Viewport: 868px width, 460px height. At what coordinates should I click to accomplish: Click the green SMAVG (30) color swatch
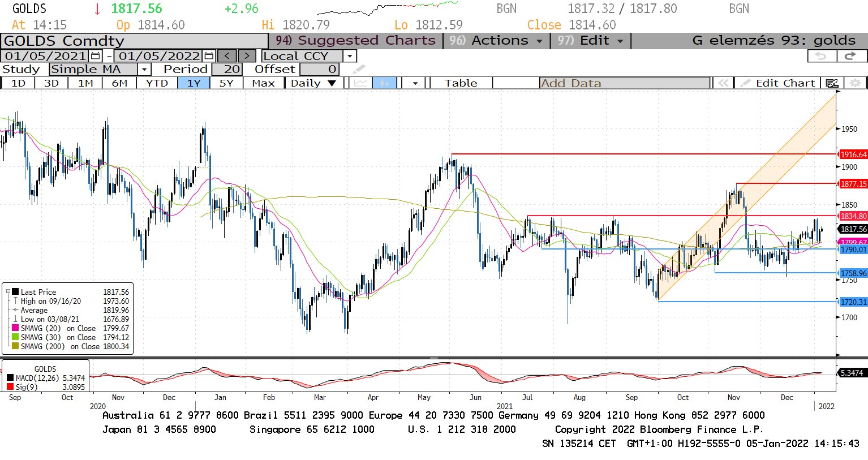[16, 338]
